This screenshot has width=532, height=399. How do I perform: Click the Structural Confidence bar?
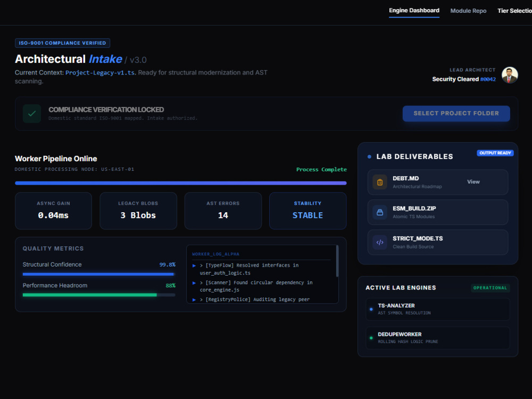pyautogui.click(x=99, y=274)
